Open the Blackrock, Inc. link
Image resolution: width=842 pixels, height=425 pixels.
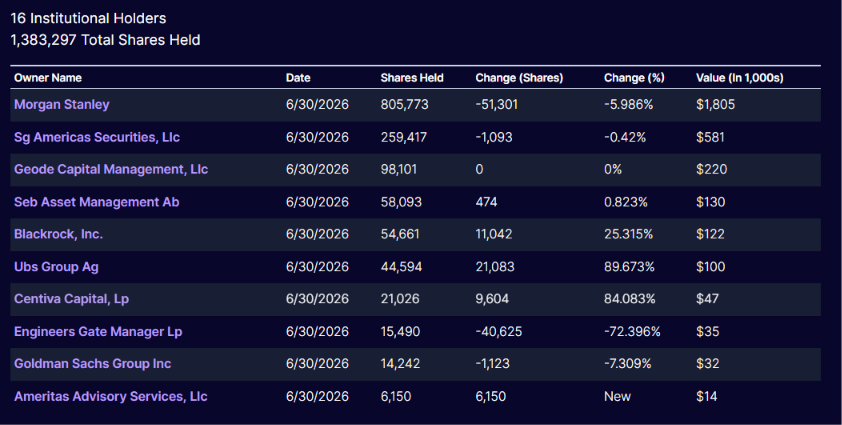(59, 234)
